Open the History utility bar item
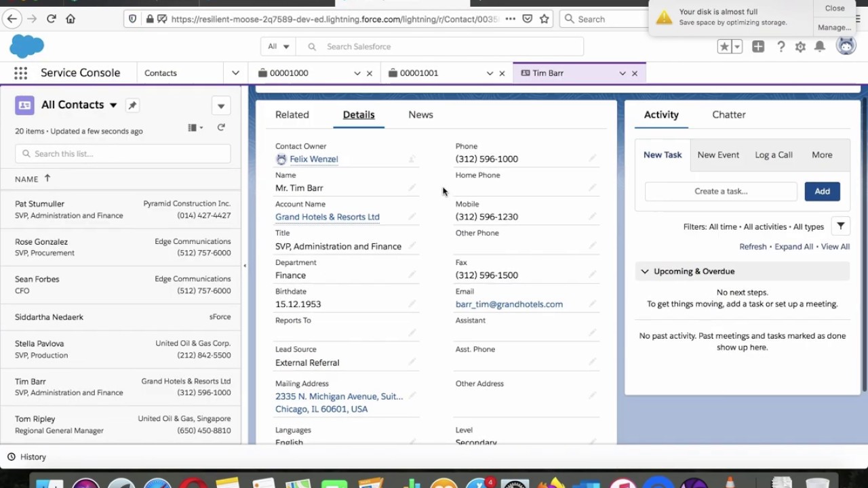 [x=27, y=457]
